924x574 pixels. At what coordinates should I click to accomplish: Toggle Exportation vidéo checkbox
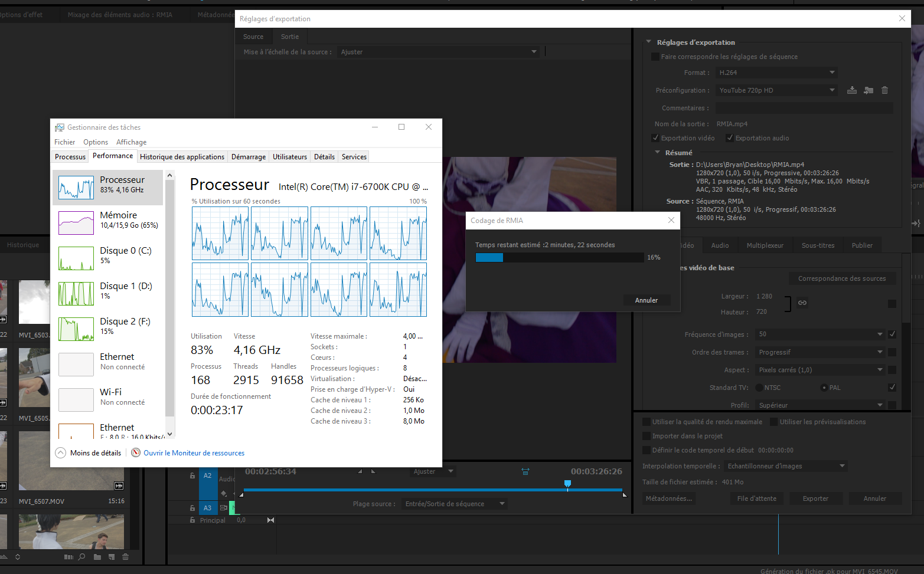click(x=655, y=138)
